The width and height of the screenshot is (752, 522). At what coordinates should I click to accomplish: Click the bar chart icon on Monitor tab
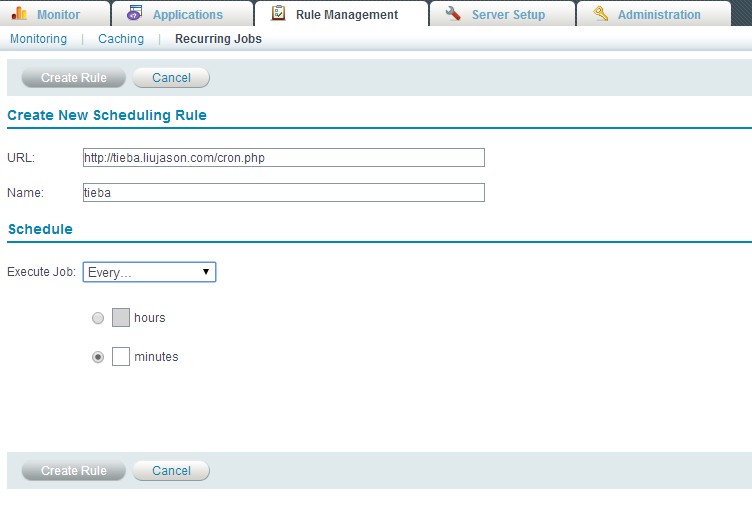[x=20, y=14]
